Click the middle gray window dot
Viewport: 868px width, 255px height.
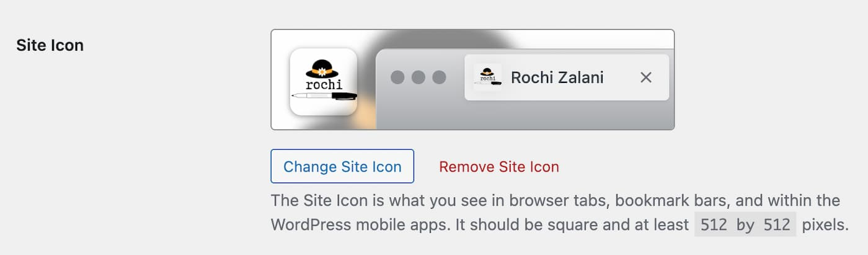tap(418, 77)
